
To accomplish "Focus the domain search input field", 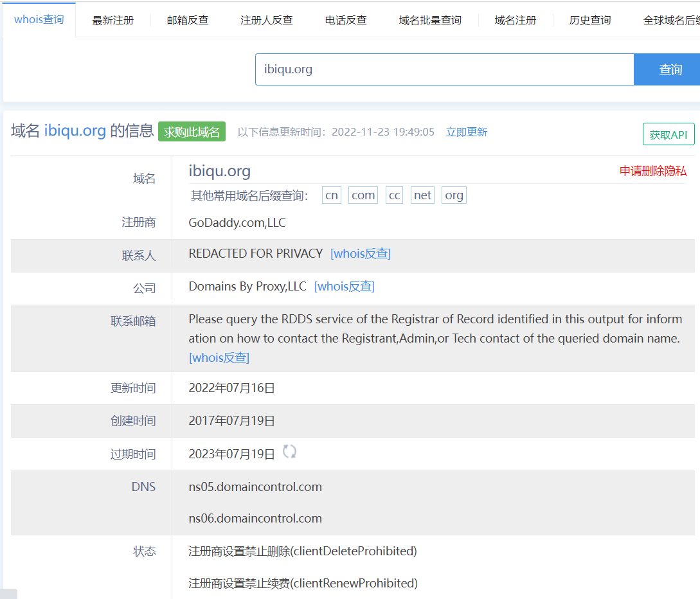I will pyautogui.click(x=445, y=69).
